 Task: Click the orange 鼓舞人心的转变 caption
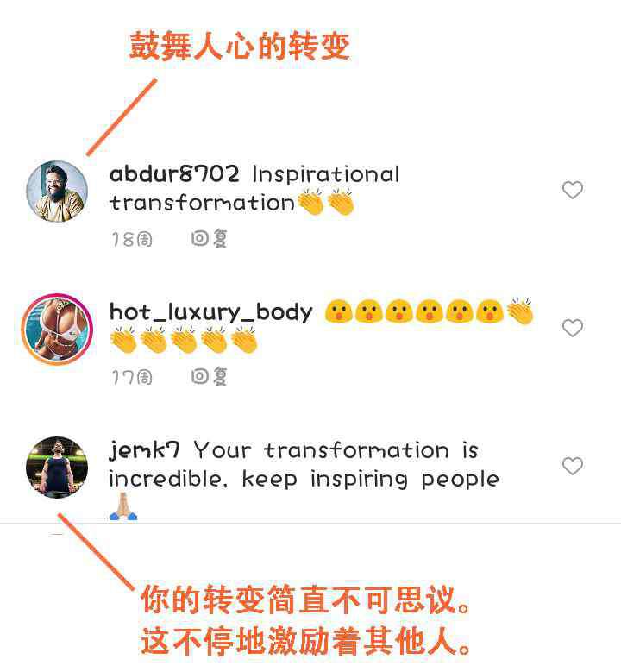click(x=240, y=46)
